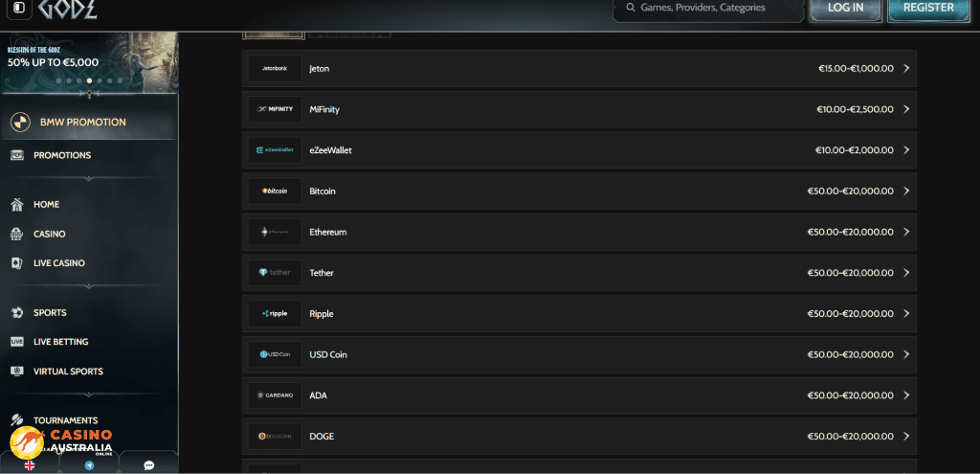Image resolution: width=980 pixels, height=474 pixels.
Task: Open the Telegram channel icon
Action: click(89, 465)
